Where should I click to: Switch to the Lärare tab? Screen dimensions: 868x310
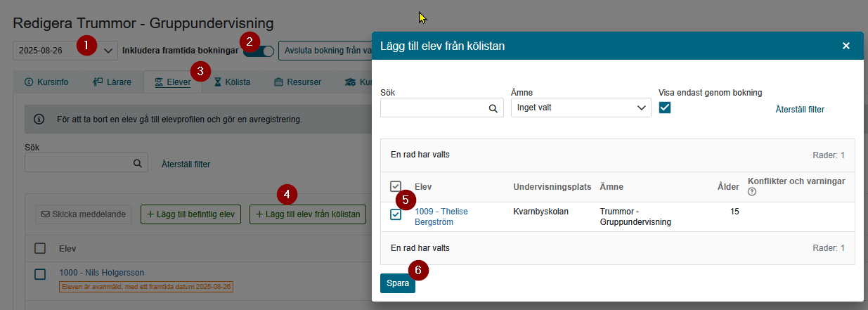coord(112,82)
